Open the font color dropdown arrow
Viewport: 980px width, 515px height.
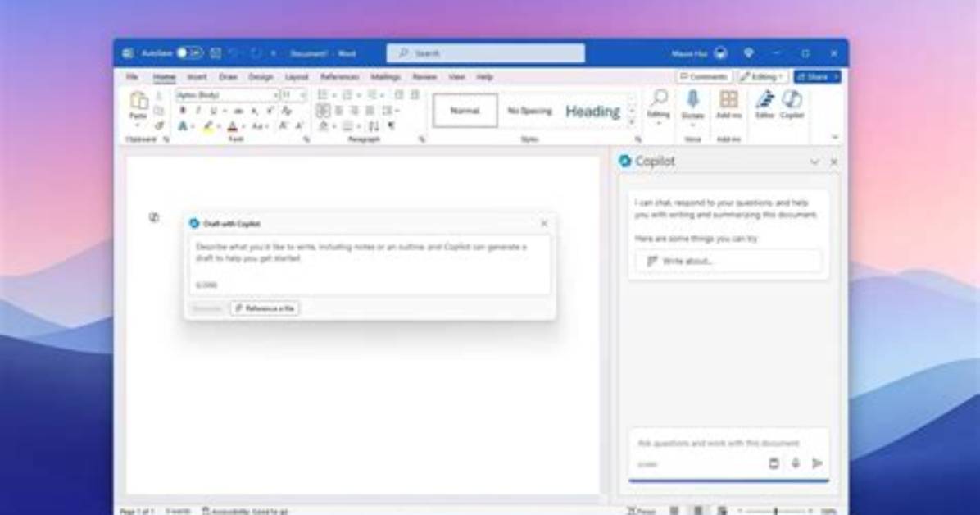(x=243, y=127)
